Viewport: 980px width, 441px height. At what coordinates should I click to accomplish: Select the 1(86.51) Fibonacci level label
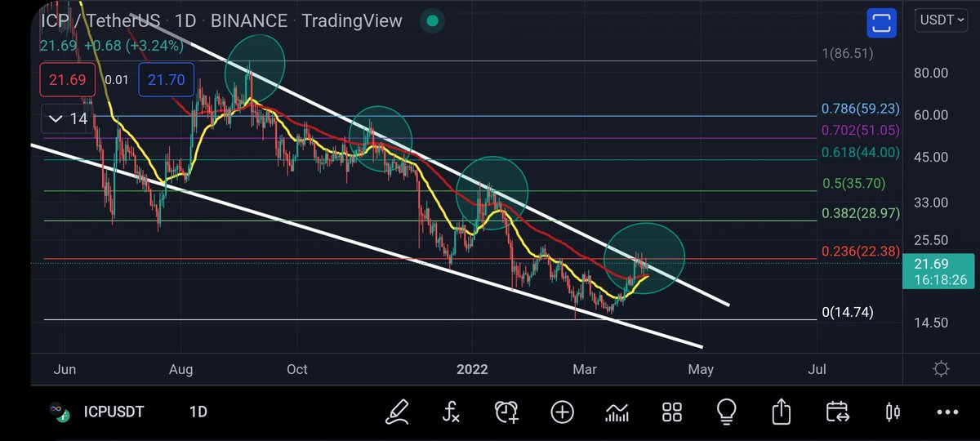tap(849, 54)
